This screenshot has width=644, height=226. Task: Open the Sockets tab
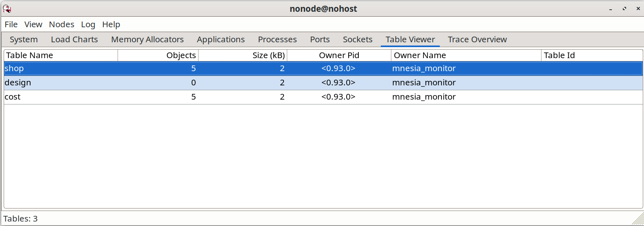click(358, 39)
